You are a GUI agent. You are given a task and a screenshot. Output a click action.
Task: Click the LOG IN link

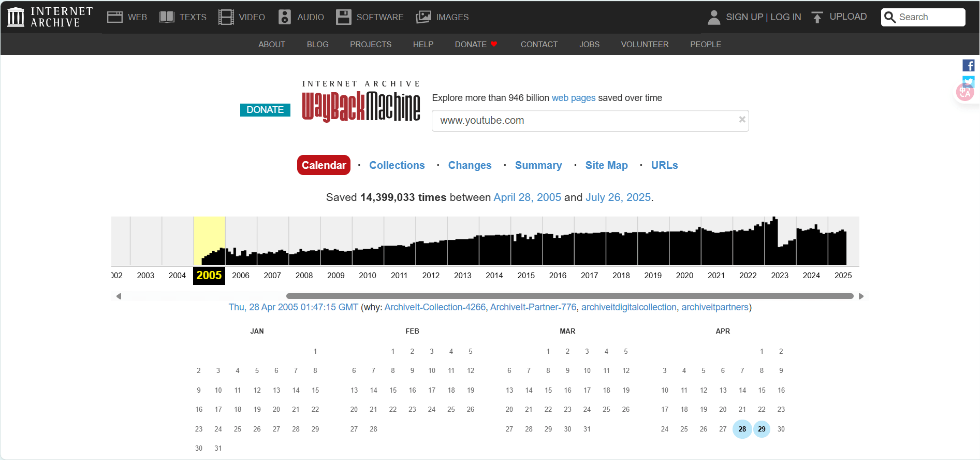pos(785,17)
